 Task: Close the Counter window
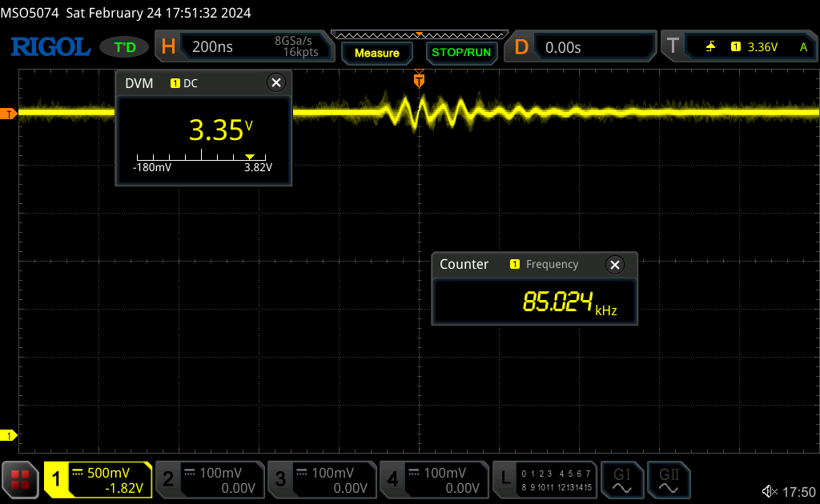pyautogui.click(x=615, y=265)
